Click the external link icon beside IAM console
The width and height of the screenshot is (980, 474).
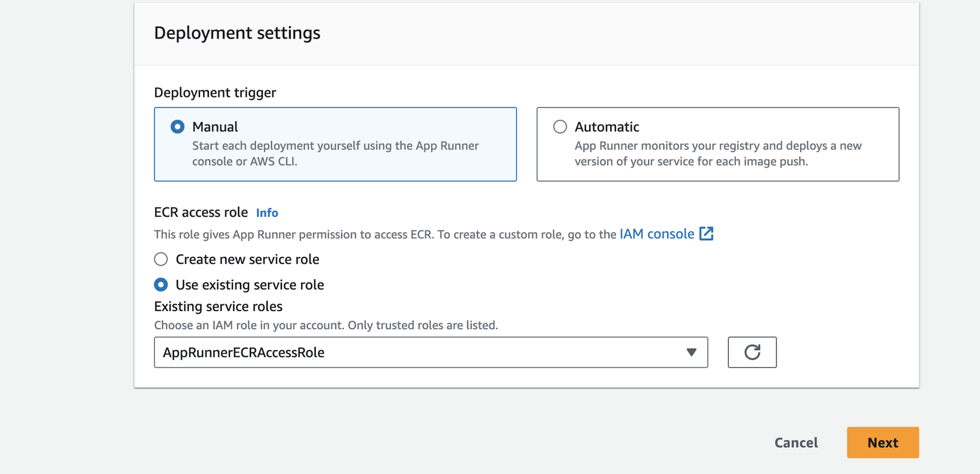(706, 234)
